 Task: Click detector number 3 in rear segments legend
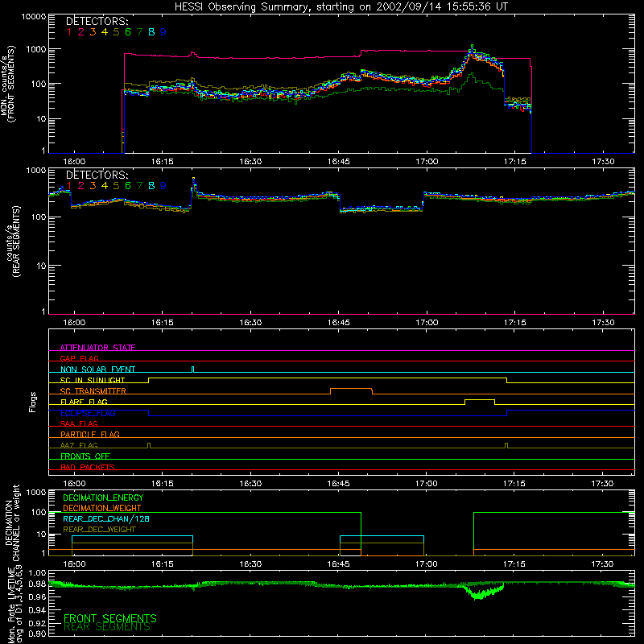93,186
